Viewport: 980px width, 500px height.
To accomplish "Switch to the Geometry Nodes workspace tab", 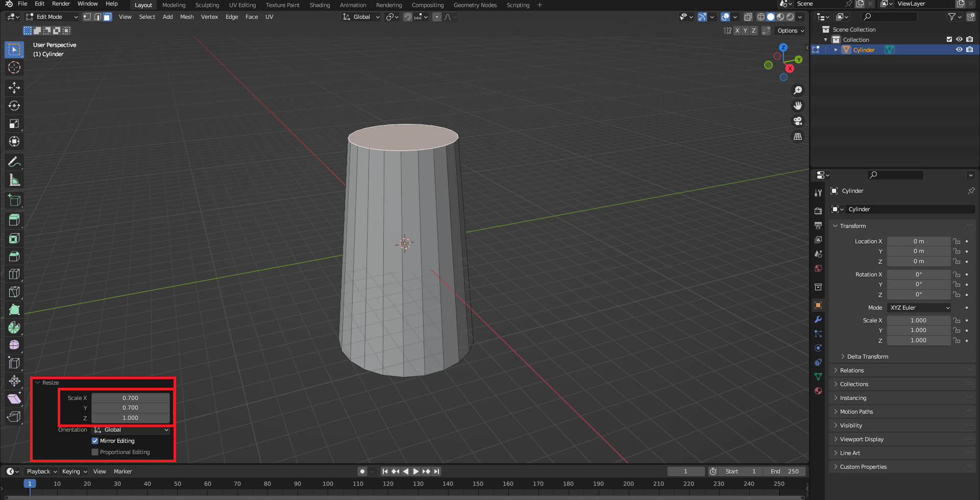I will click(475, 5).
